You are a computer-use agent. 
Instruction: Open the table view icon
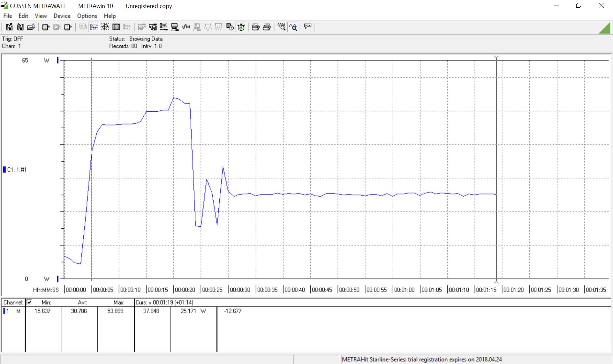click(x=116, y=27)
